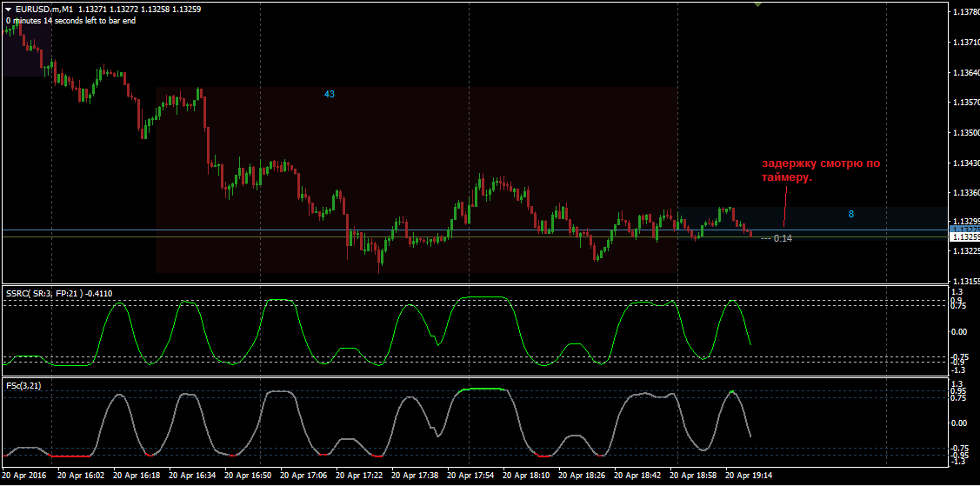Click the '20 Apr 2016' date label
The height and width of the screenshot is (486, 980).
click(24, 476)
